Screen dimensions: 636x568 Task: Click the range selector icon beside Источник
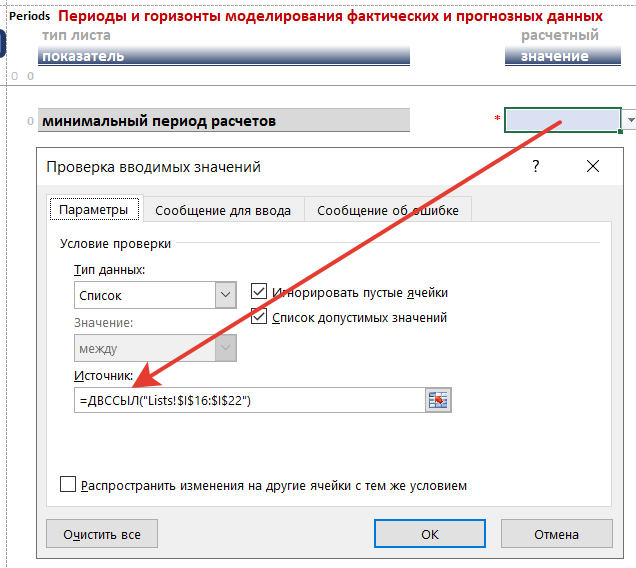click(x=438, y=400)
